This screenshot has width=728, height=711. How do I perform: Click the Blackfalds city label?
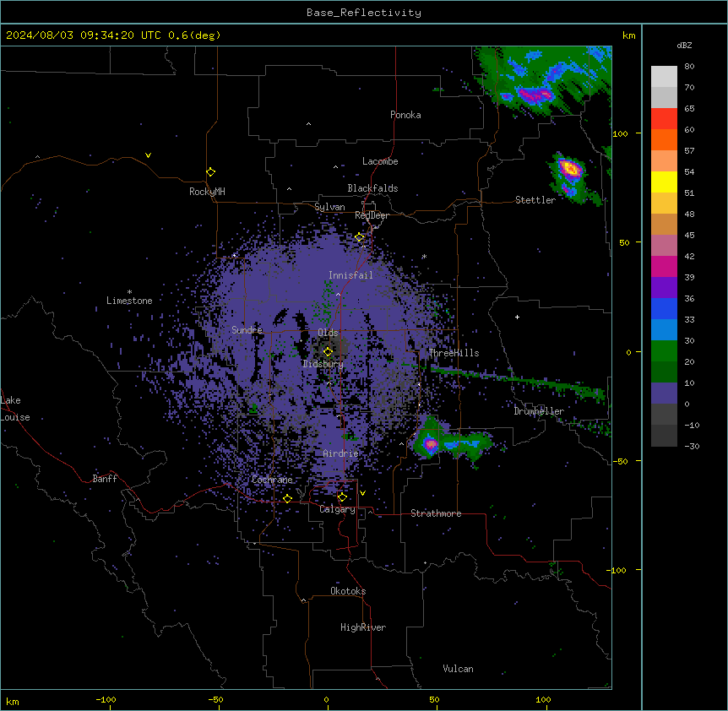coord(372,188)
